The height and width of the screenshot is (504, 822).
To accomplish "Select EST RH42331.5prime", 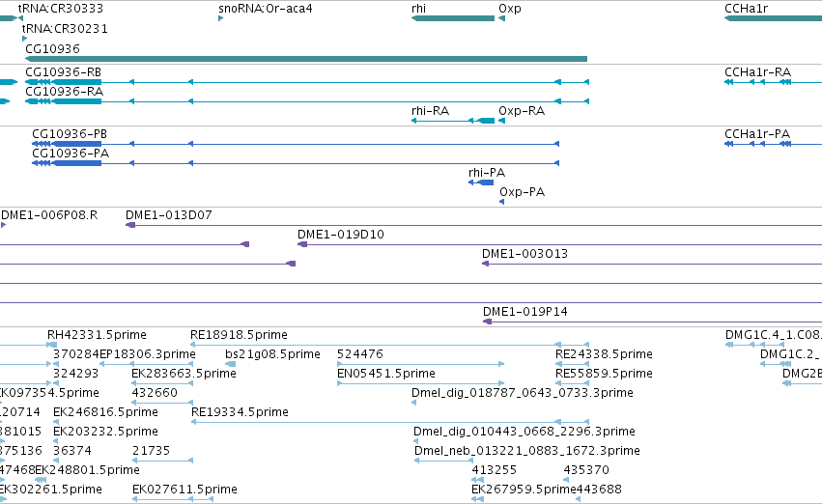I will point(97,334).
